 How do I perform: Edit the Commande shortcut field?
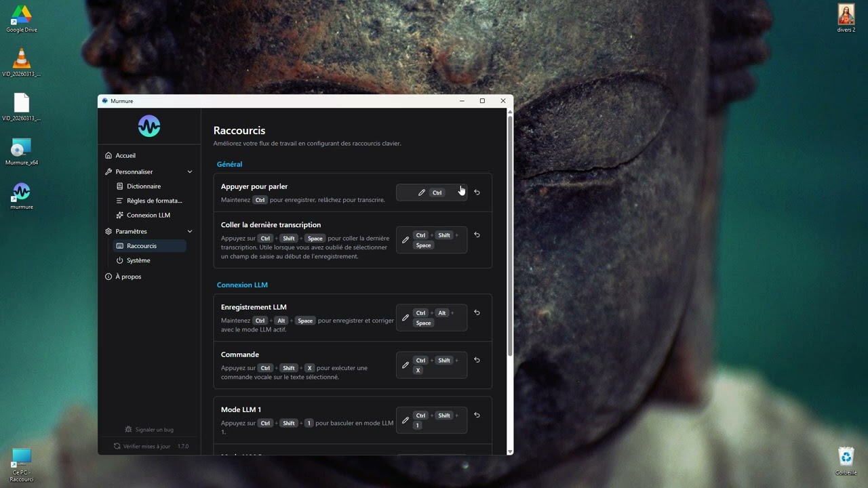coord(431,365)
